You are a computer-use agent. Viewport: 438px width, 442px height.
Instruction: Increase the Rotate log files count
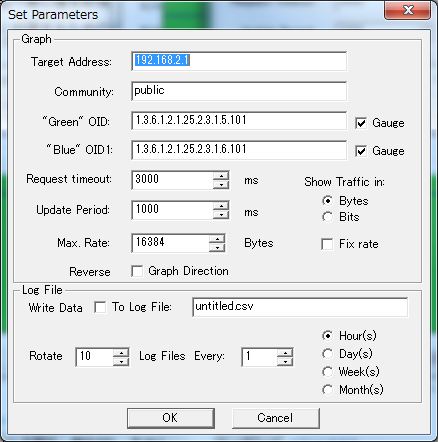pyautogui.click(x=121, y=353)
